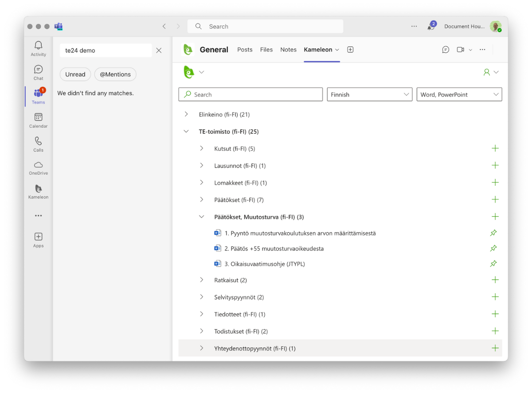Add item to Ratkaisut folder
This screenshot has width=532, height=399.
click(495, 280)
